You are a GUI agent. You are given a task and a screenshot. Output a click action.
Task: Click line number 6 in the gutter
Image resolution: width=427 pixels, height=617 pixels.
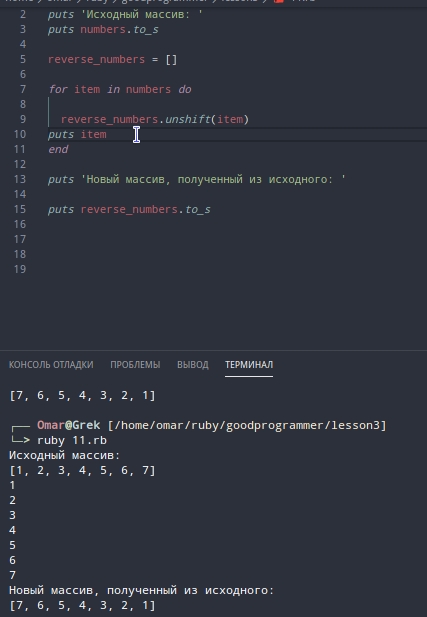click(23, 74)
